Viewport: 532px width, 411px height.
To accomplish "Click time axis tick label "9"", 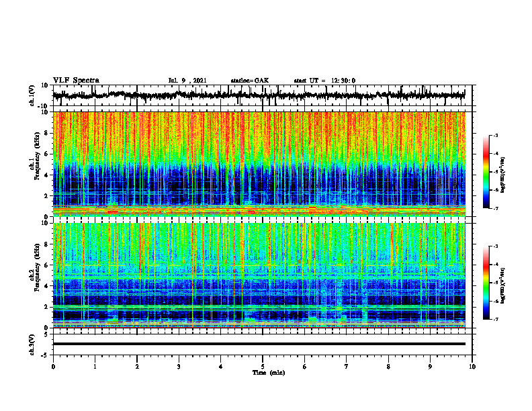I will click(x=430, y=367).
